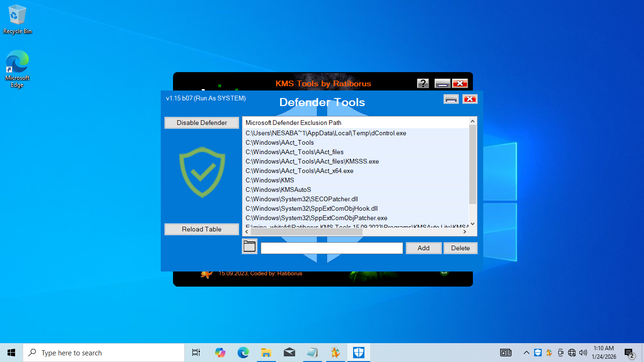Focus the exclusion path text field
The height and width of the screenshot is (362, 644).
[x=331, y=248]
